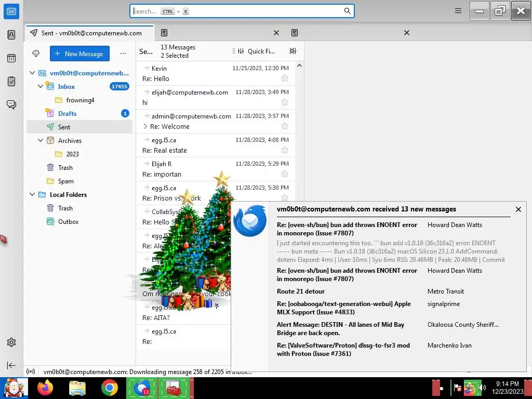Expand the Re: Welcome thread
Image resolution: width=532 pixels, height=399 pixels.
(x=145, y=126)
